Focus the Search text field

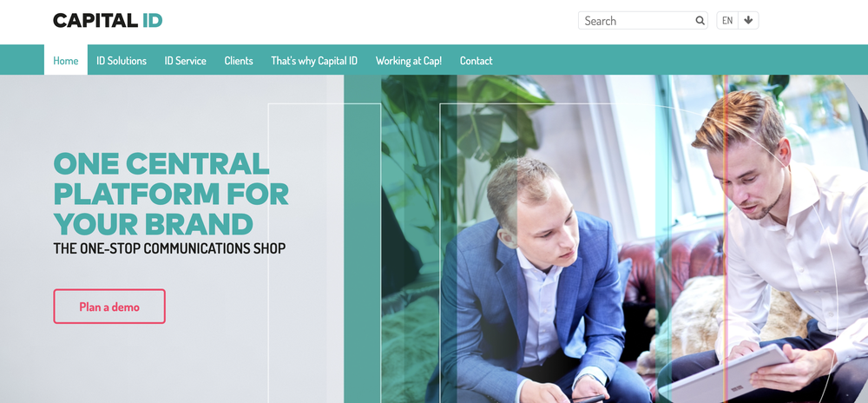click(642, 21)
